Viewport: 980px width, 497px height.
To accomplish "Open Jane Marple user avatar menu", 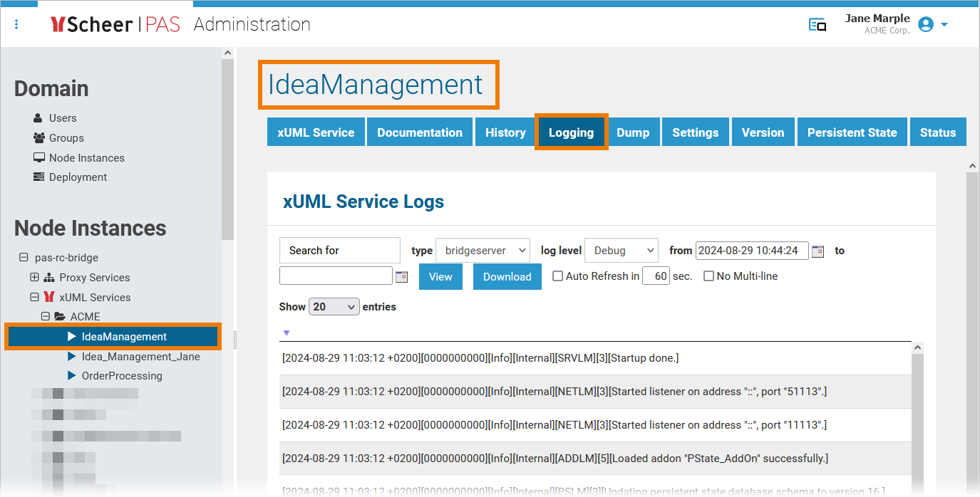I will (926, 24).
